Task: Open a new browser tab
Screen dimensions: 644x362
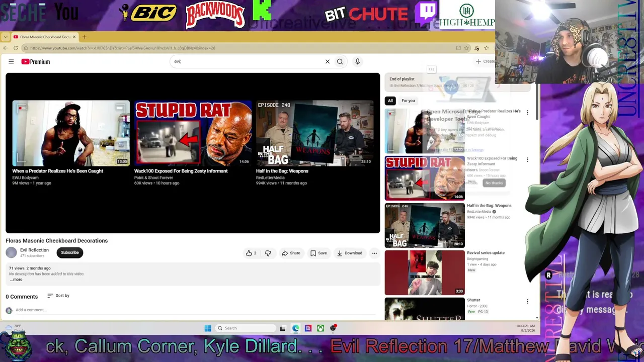Action: pyautogui.click(x=84, y=37)
